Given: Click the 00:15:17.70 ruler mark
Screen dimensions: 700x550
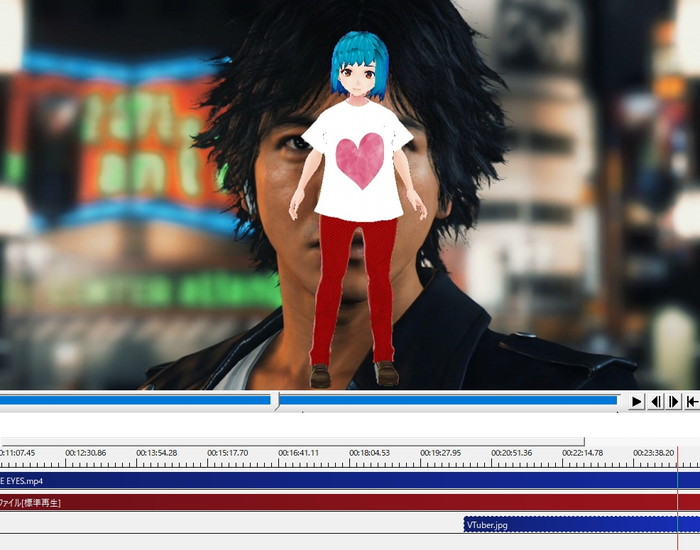Looking at the screenshot, I should click(228, 453).
